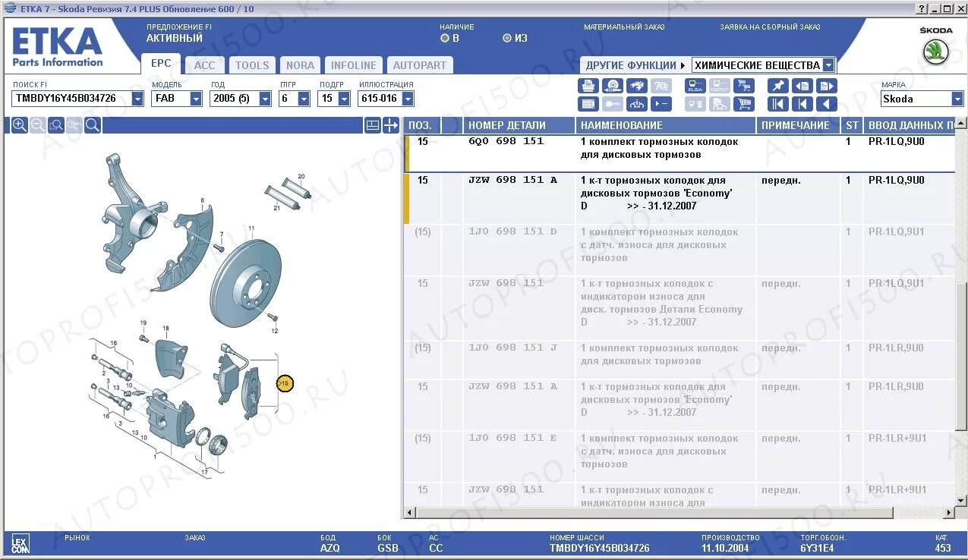Image resolution: width=968 pixels, height=560 pixels.
Task: Click the ST column header
Action: click(852, 125)
